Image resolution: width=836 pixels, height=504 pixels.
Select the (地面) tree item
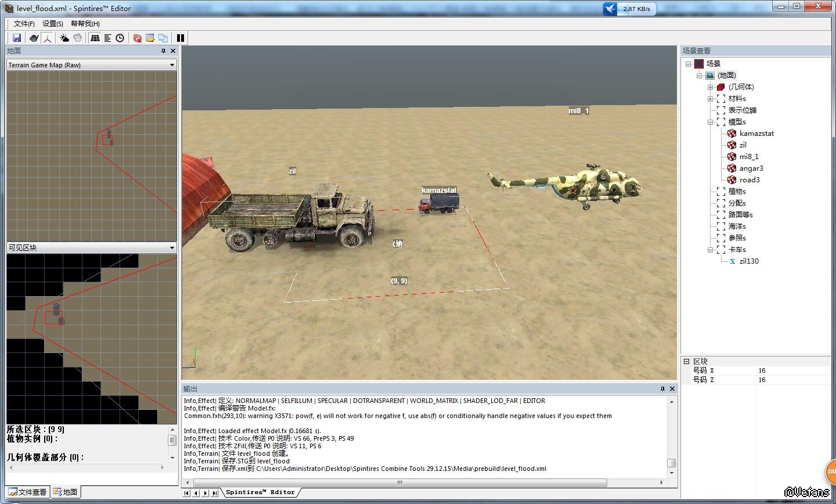point(727,75)
